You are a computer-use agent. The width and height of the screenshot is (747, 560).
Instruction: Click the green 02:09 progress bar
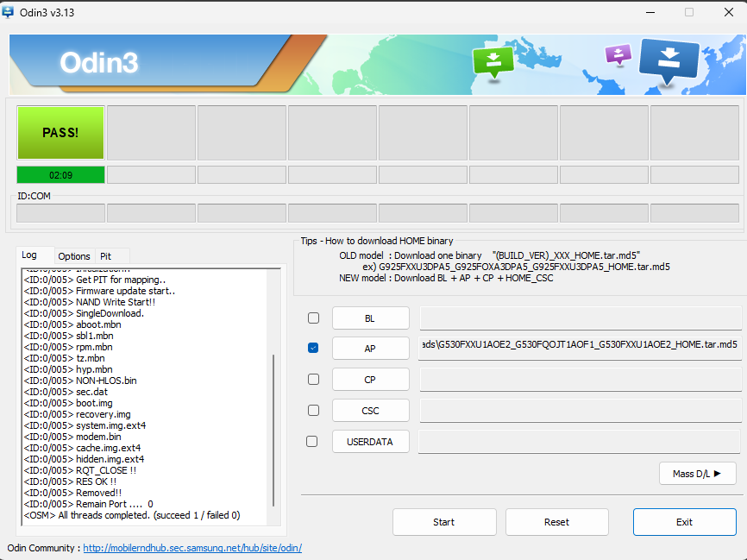(61, 175)
